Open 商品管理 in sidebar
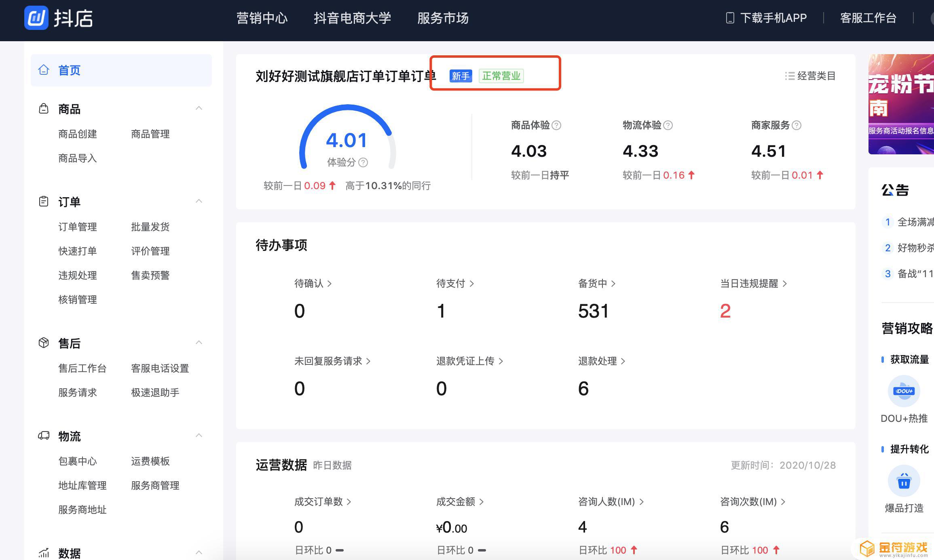Screen dimensions: 934x560 [150, 134]
